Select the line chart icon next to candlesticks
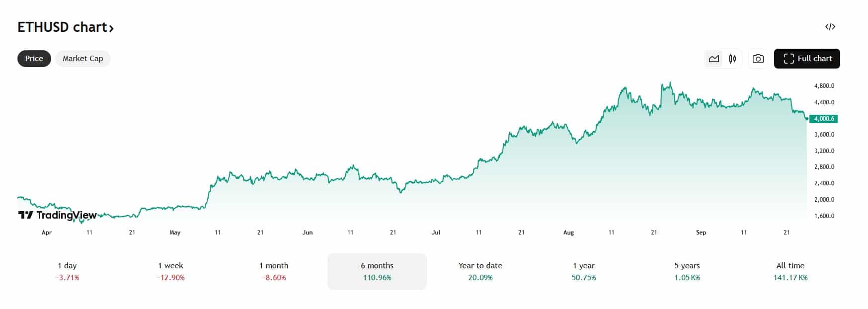This screenshot has height=309, width=868. point(714,58)
